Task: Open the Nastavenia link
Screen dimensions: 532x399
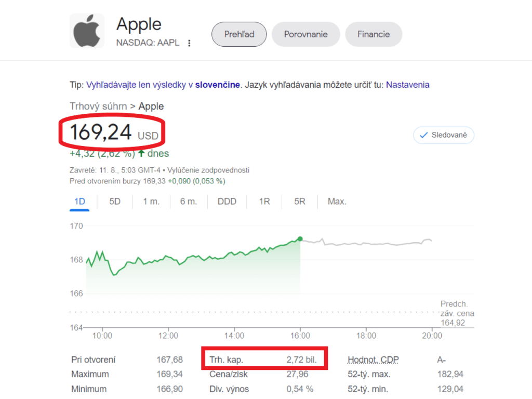Action: [407, 85]
